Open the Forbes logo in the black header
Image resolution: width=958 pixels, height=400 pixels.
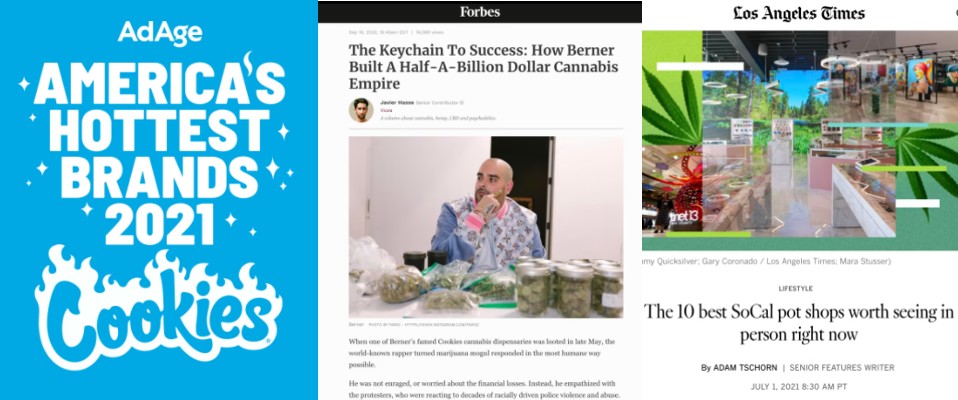point(480,12)
